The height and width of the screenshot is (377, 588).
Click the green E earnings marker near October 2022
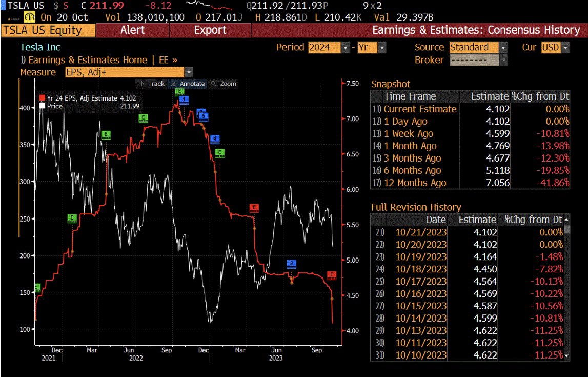pos(179,92)
